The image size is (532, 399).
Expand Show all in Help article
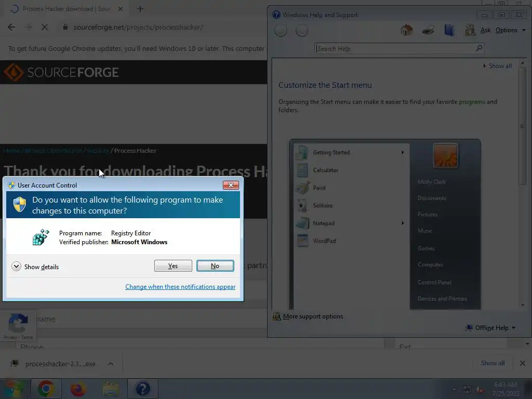coord(497,66)
